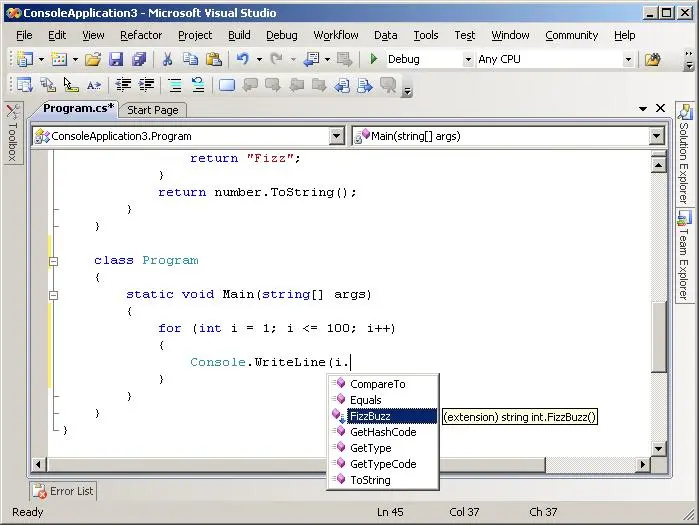Open the text editor toolbar options arrow

pyautogui.click(x=407, y=91)
